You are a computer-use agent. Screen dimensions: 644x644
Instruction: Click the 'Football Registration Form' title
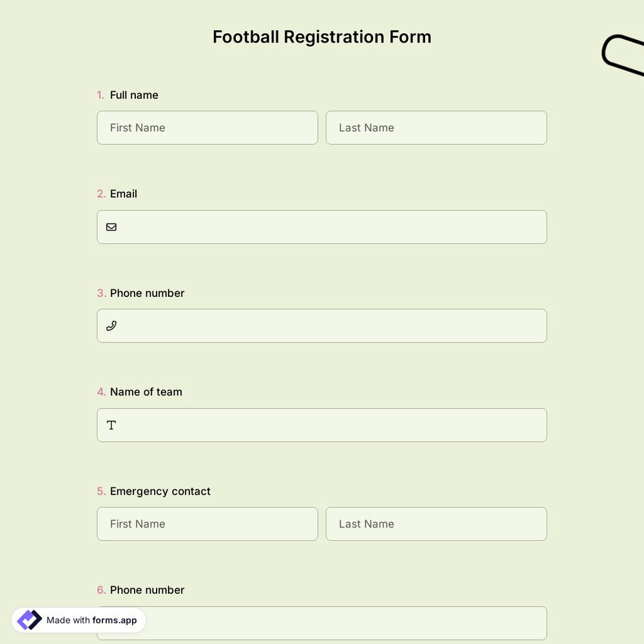(322, 37)
